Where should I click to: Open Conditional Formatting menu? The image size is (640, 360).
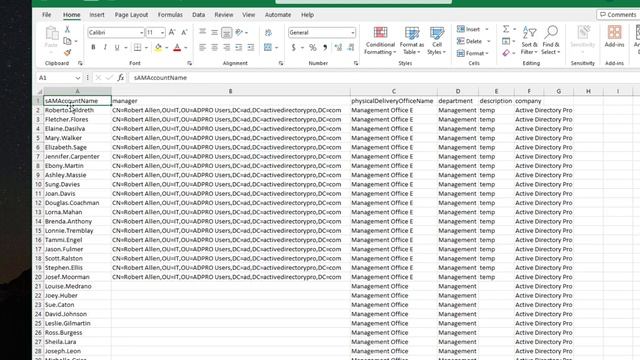click(380, 41)
